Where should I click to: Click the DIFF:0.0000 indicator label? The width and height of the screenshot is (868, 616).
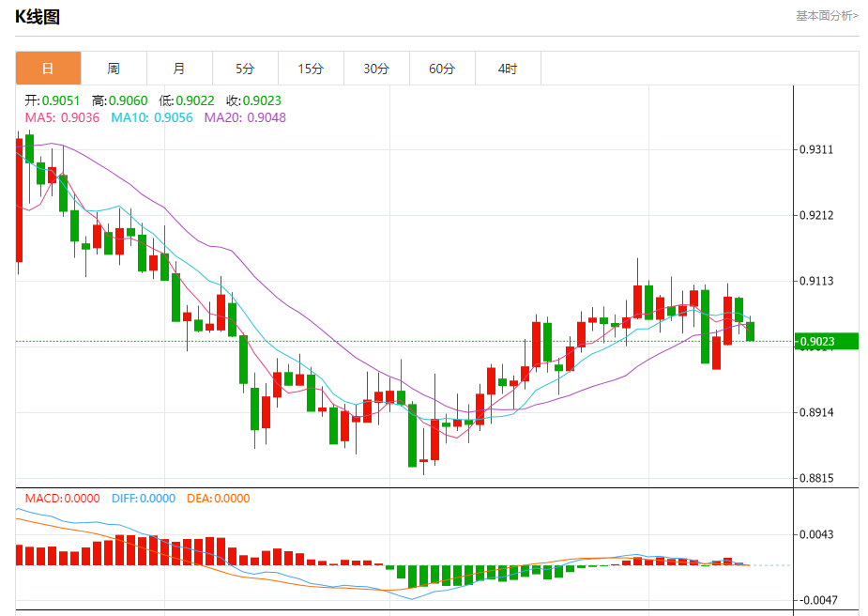(144, 498)
